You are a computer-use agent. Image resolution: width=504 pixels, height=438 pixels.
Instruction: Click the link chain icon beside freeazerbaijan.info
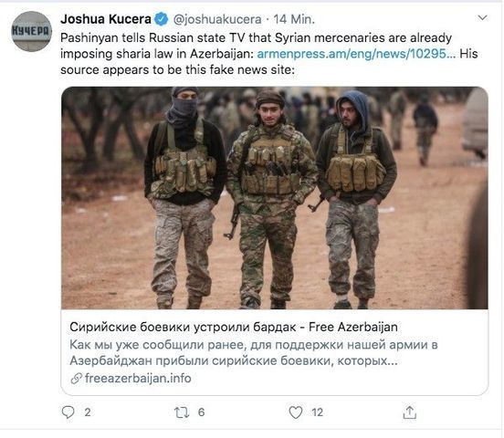(x=76, y=379)
